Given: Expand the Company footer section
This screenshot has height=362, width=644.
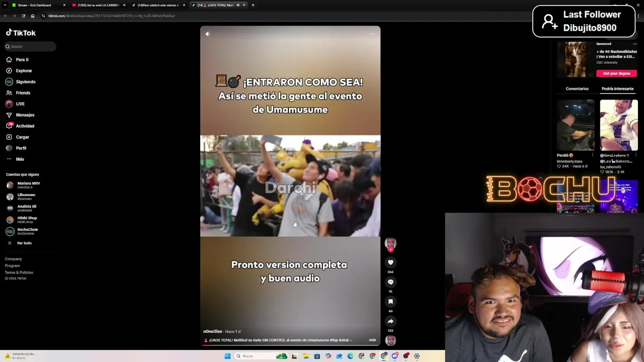Looking at the screenshot, I should [14, 259].
